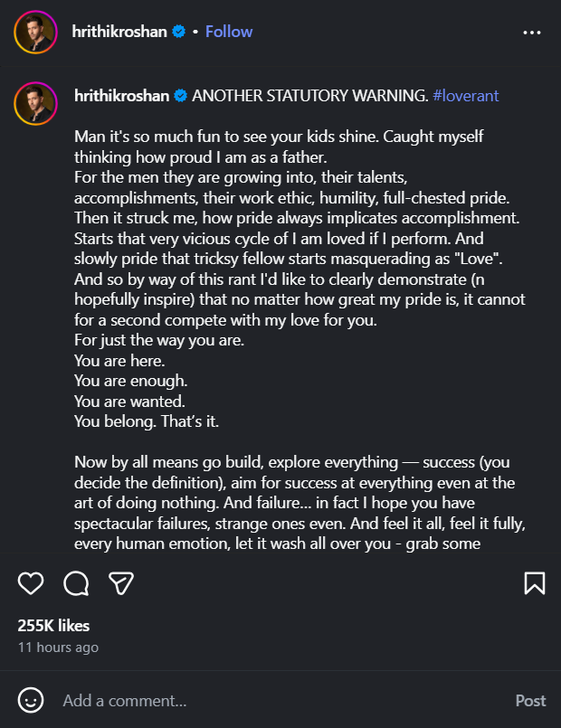Click the hrithikroshan username in the caption
The height and width of the screenshot is (728, 561).
[121, 95]
